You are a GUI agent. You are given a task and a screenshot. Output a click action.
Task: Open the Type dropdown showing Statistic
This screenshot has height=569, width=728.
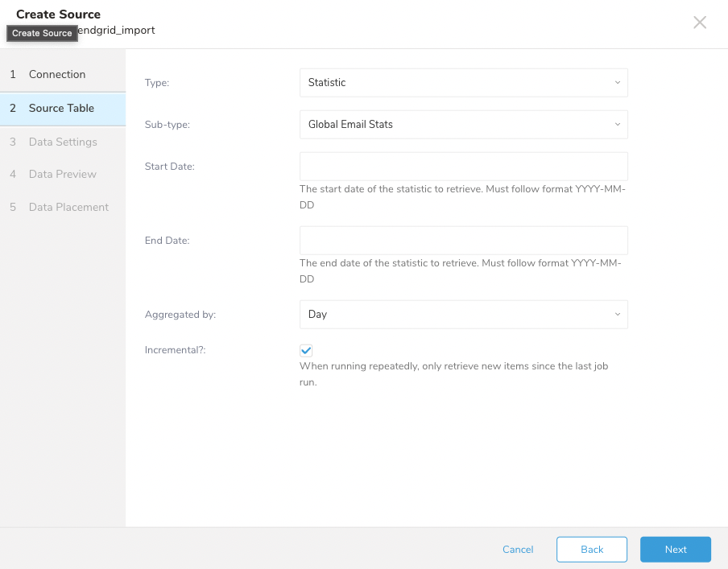pyautogui.click(x=463, y=83)
